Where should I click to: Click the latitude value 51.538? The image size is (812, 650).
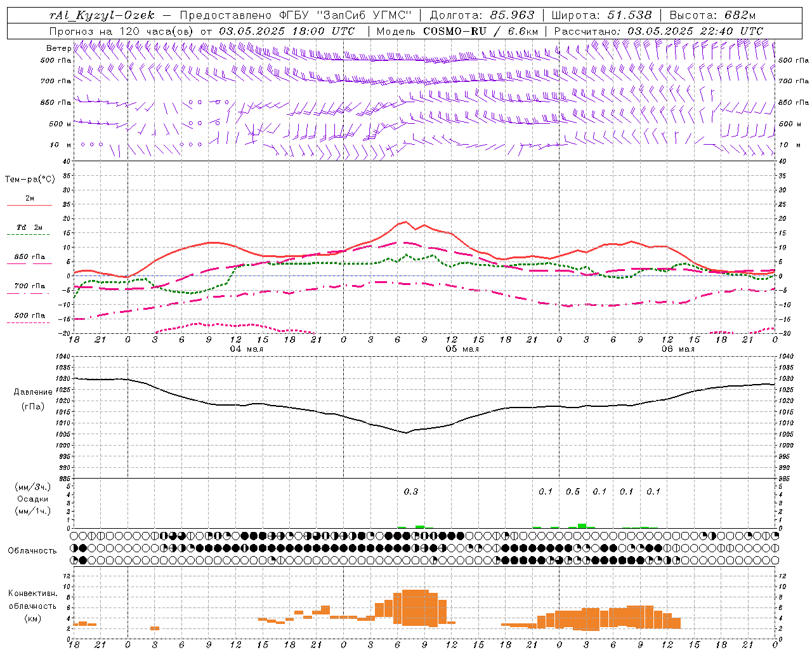pos(629,15)
